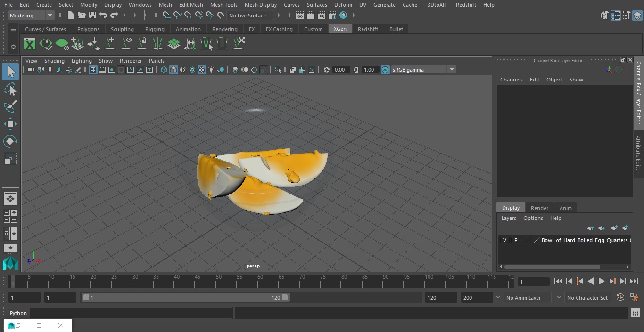Screen dimensions: 644x332
Task: Open the Shading panel menu
Action: [x=54, y=61]
